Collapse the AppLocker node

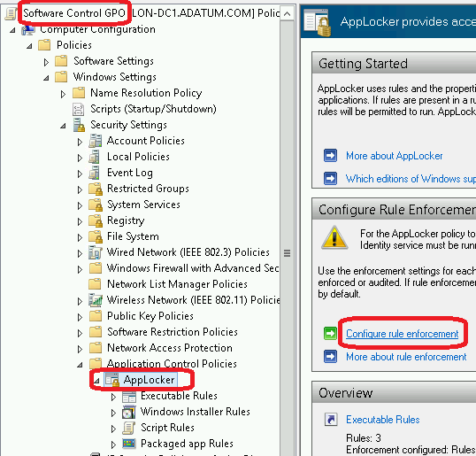click(96, 381)
